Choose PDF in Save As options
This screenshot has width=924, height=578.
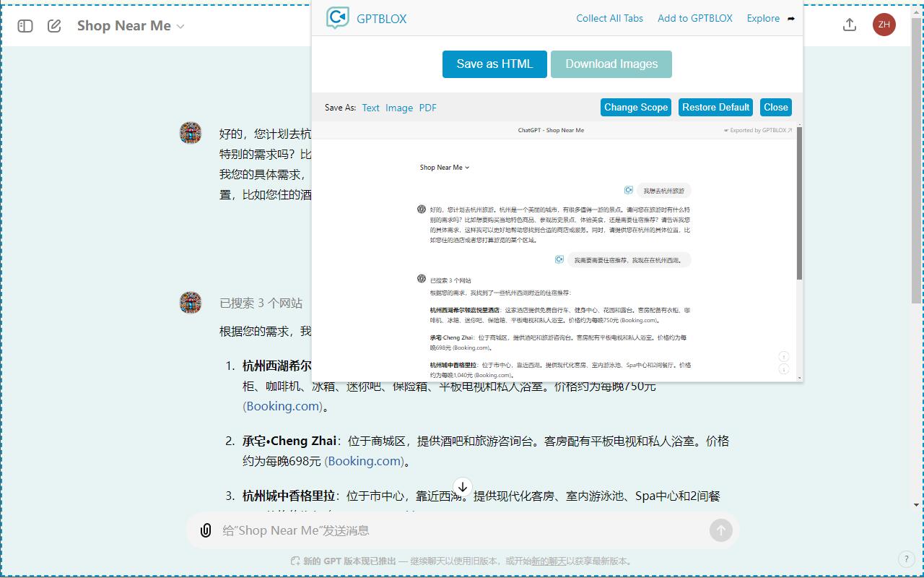point(428,108)
